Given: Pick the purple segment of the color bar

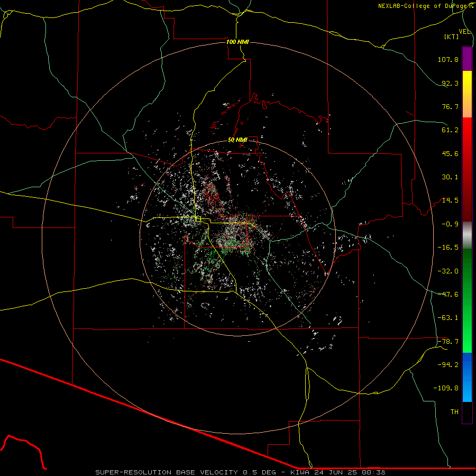Looking at the screenshot, I should (467, 59).
